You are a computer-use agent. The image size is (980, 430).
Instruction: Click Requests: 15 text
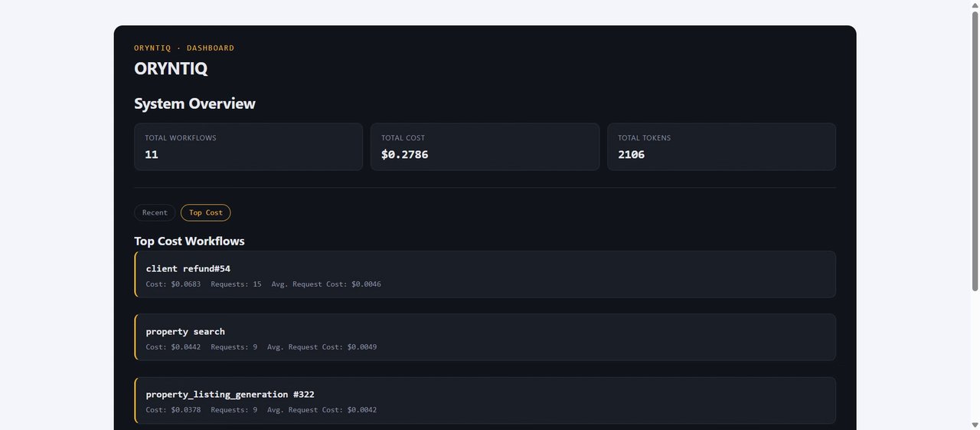[x=237, y=284]
